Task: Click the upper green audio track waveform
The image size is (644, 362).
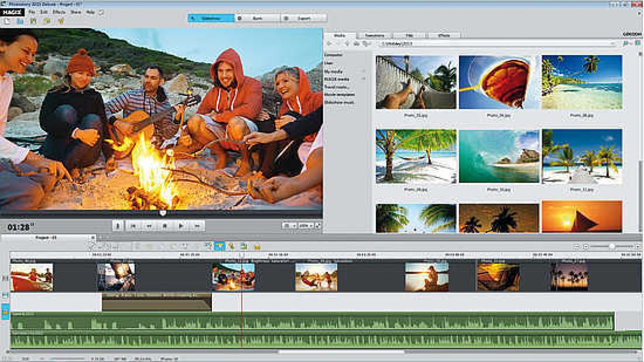Action: [x=312, y=321]
